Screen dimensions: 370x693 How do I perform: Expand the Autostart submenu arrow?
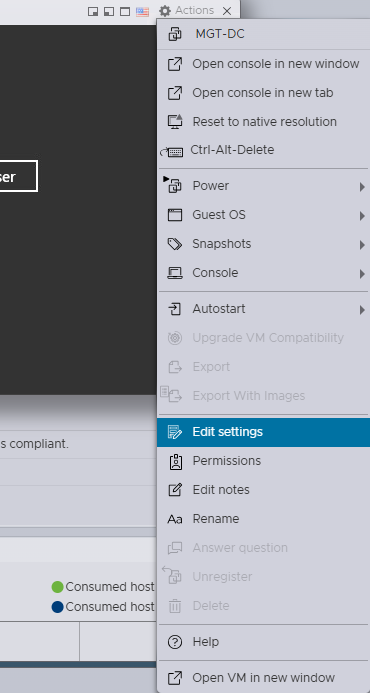click(x=362, y=310)
